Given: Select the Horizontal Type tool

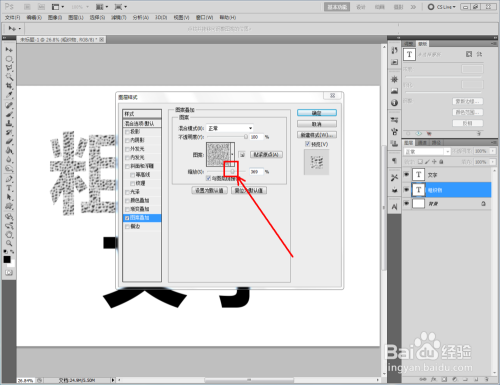Looking at the screenshot, I should [x=9, y=188].
